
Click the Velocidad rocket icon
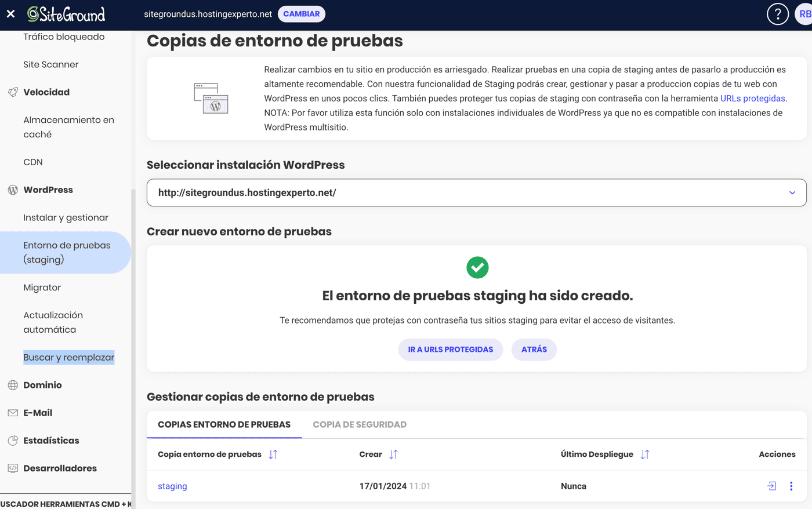(x=13, y=92)
